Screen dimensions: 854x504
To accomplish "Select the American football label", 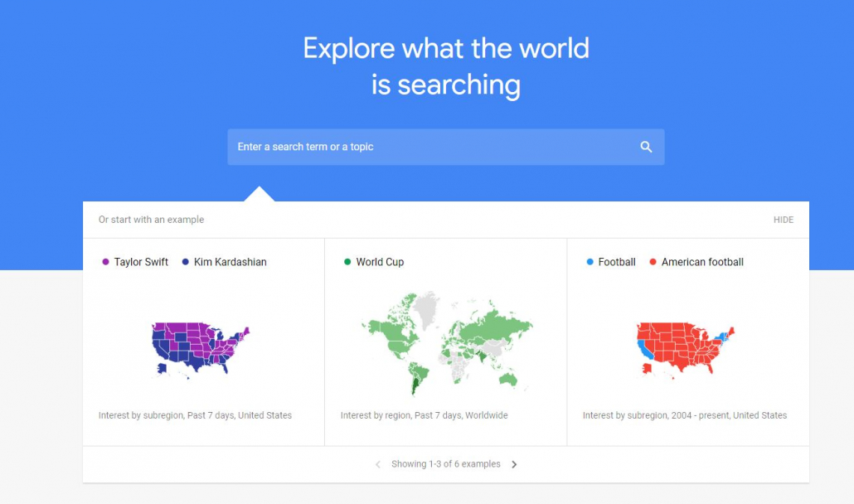I will click(702, 262).
